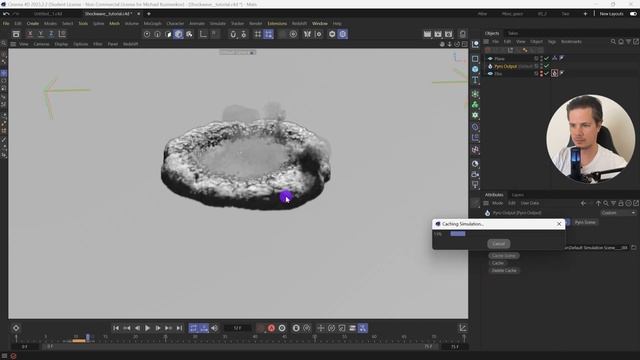The height and width of the screenshot is (360, 640).
Task: Open the Create menu
Action: coord(33,24)
